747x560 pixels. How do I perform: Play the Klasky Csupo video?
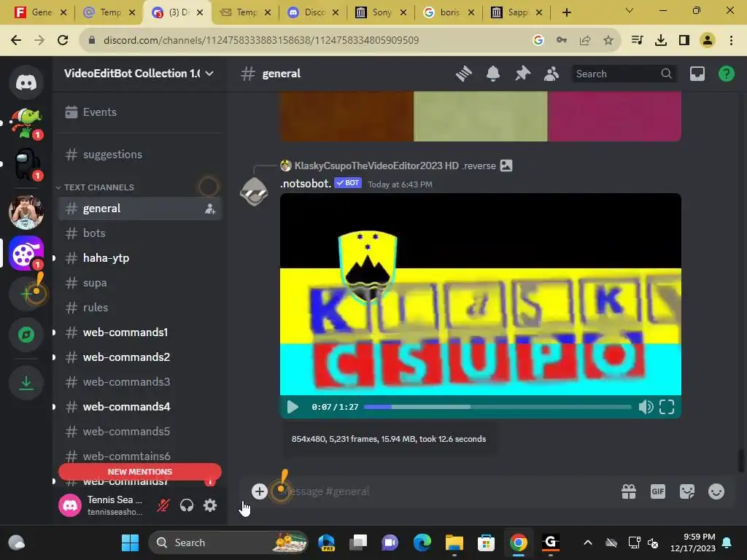(x=293, y=407)
